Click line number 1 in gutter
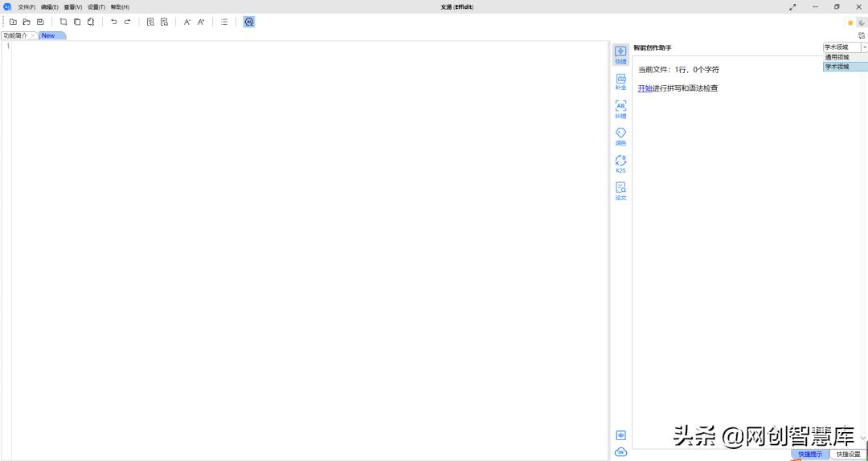This screenshot has width=868, height=461. pos(8,46)
